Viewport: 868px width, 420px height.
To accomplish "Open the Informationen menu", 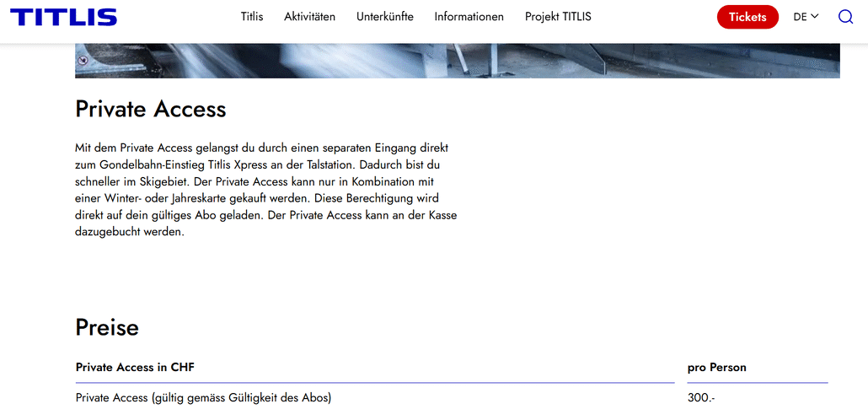I will point(469,17).
